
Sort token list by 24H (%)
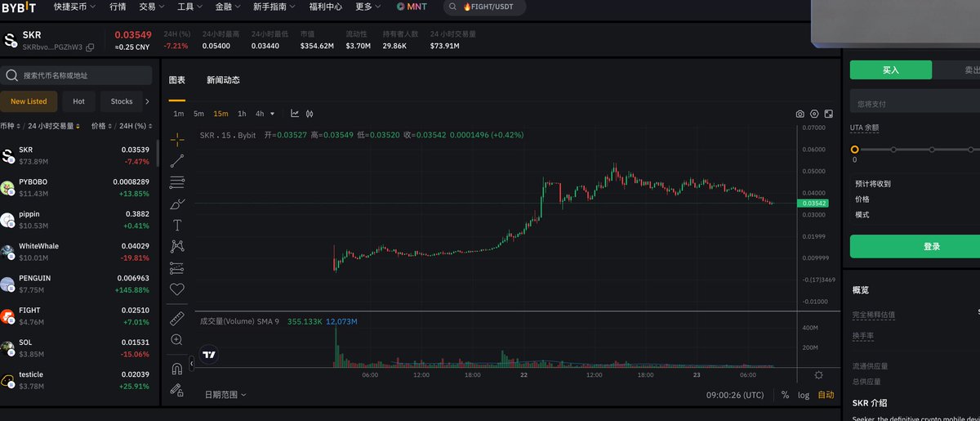135,126
